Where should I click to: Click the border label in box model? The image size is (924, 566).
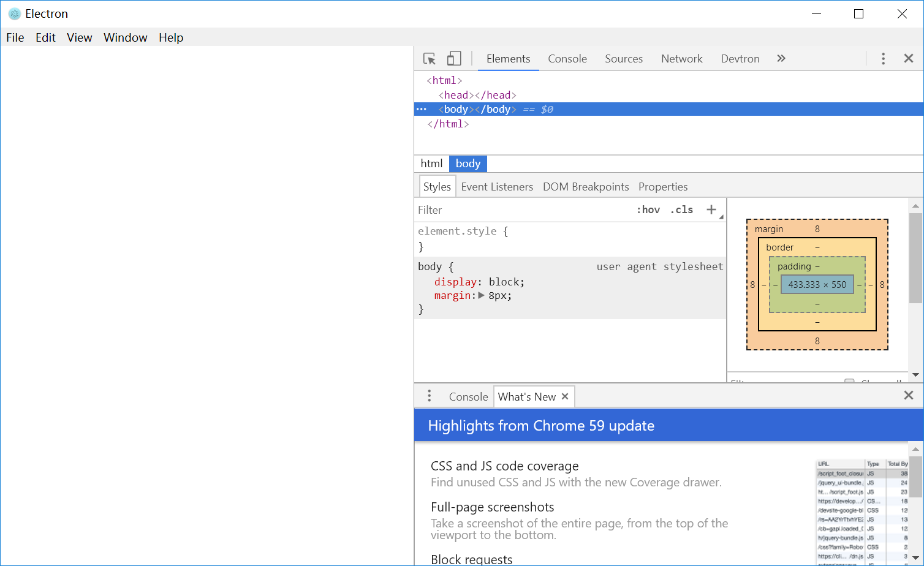coord(779,247)
